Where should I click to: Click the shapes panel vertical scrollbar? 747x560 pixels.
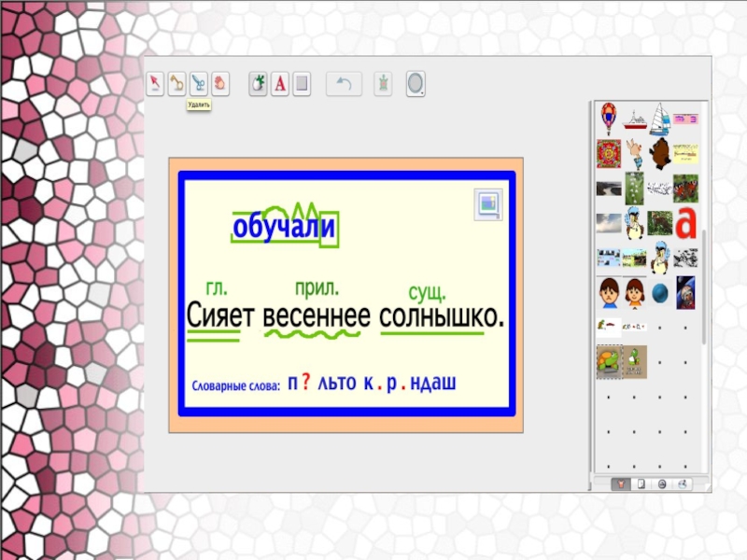(704, 286)
